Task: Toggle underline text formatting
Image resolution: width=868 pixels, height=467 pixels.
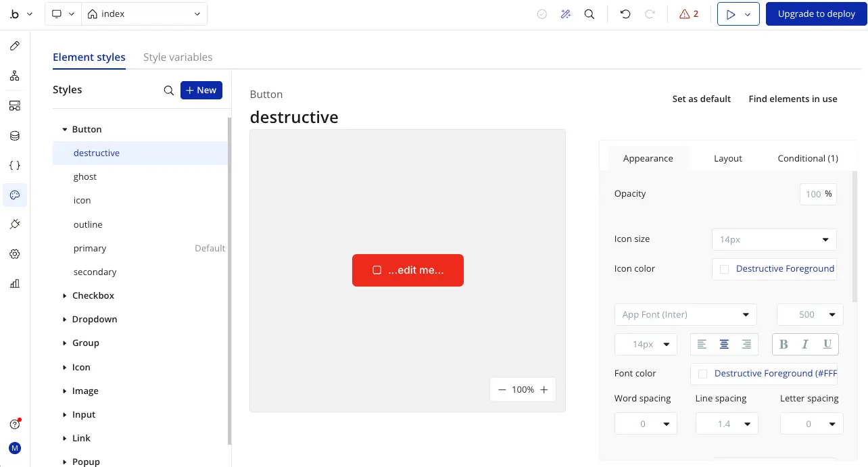Action: [x=827, y=344]
